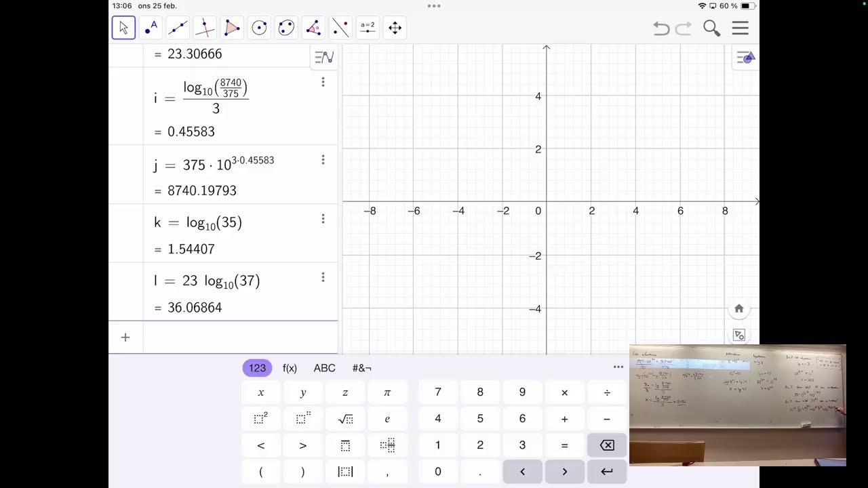
Task: Open graphics view style bar
Action: (745, 58)
